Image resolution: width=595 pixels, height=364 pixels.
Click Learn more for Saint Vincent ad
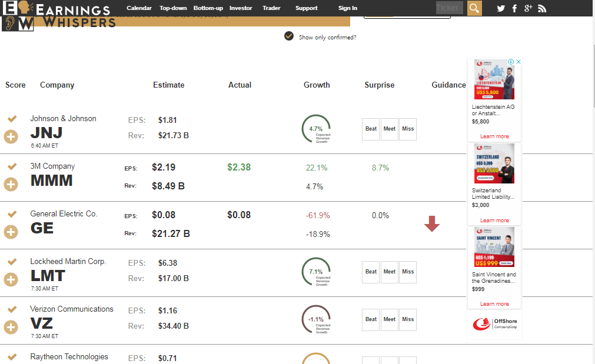(494, 304)
